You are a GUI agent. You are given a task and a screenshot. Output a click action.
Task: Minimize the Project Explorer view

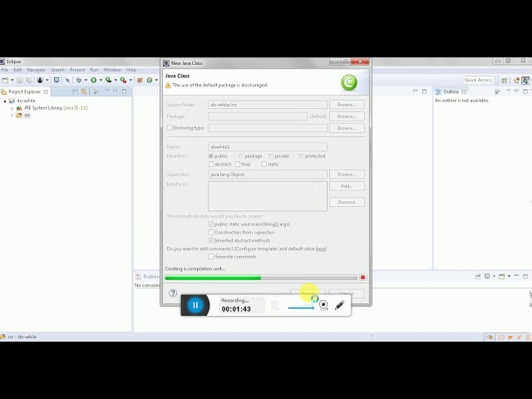[116, 91]
